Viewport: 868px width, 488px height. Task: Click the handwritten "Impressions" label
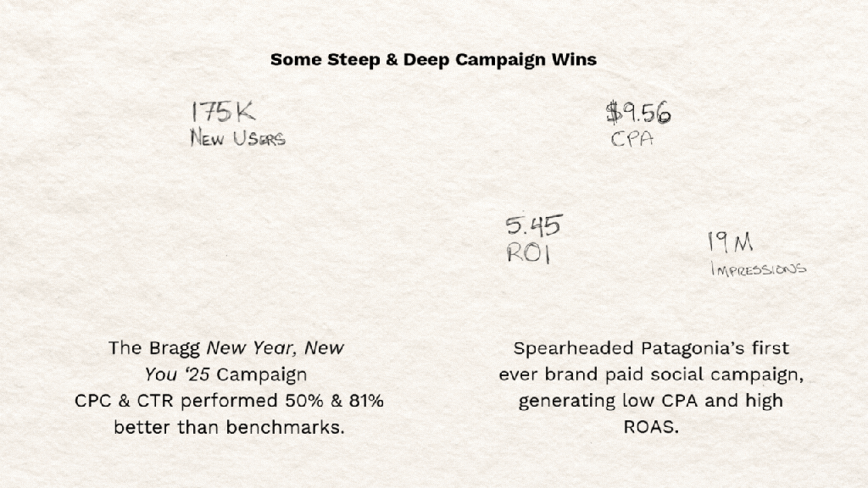coord(758,269)
